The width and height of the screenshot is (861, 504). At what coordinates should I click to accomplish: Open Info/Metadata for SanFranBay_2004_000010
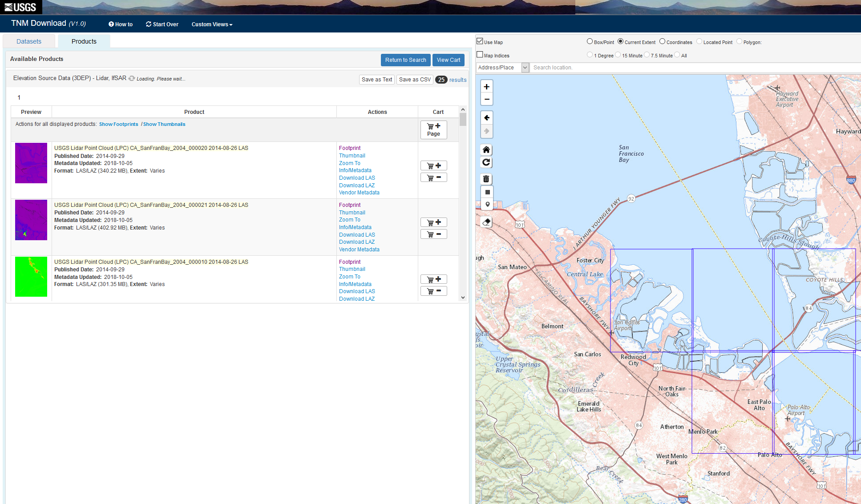(x=355, y=284)
